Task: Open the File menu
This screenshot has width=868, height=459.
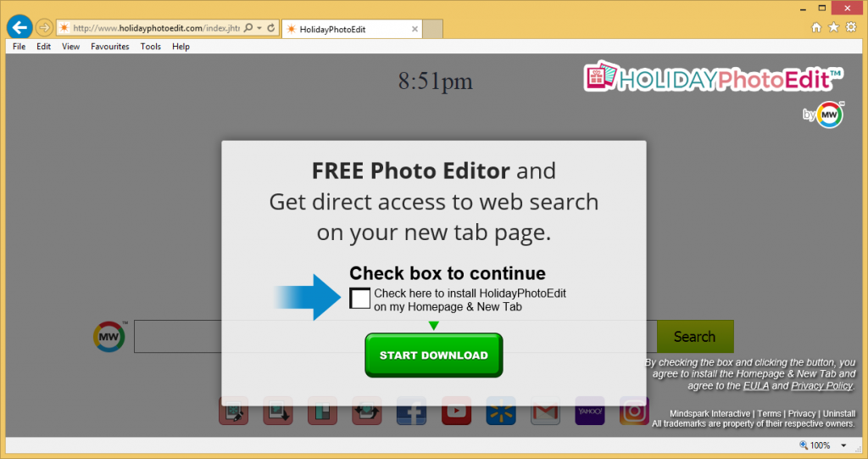Action: 19,47
